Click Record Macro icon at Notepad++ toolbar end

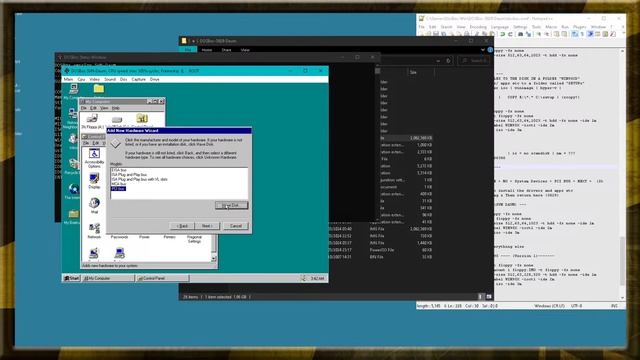click(613, 34)
